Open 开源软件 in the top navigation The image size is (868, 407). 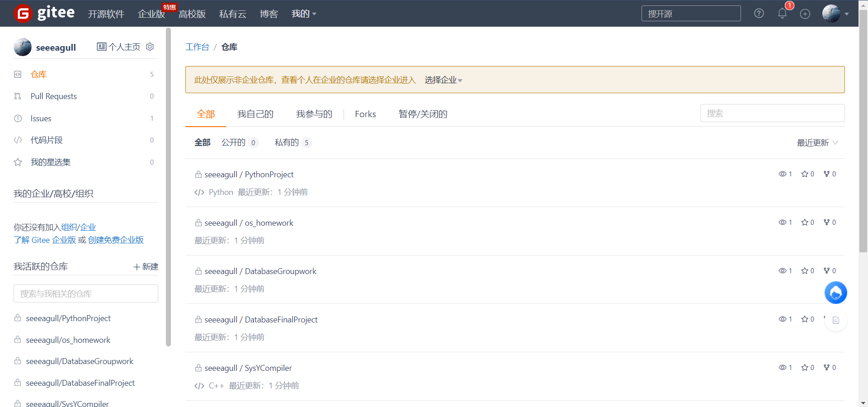click(x=106, y=14)
